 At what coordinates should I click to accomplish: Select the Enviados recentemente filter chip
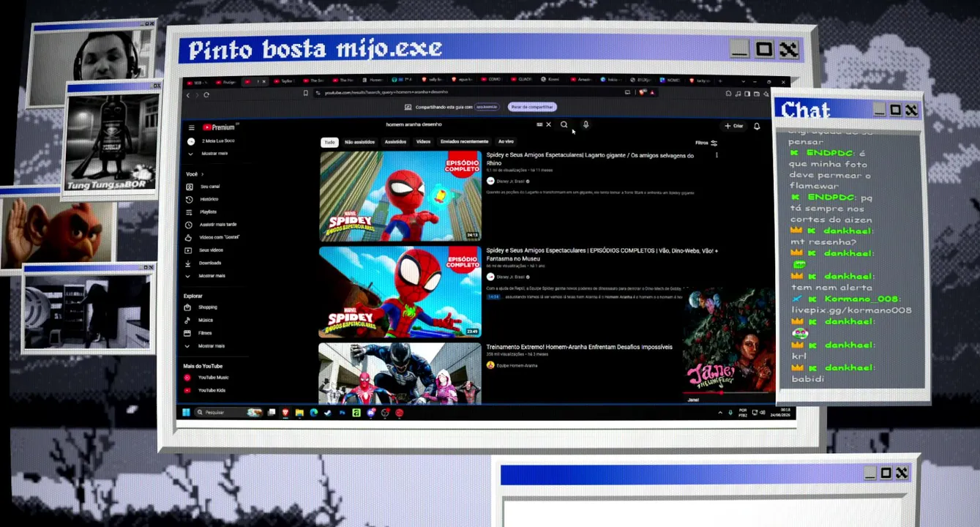[x=464, y=141]
